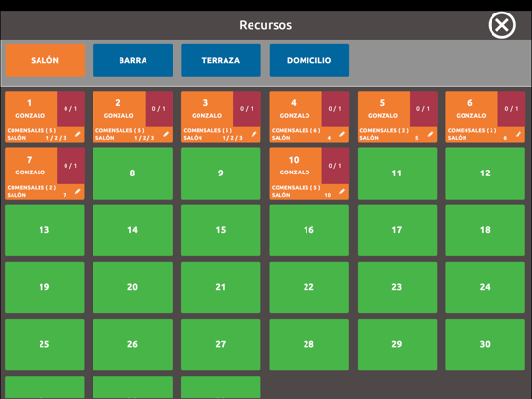Click 'COMENSALES ( 2 )' text on table 5
The height and width of the screenshot is (399, 532).
click(385, 130)
